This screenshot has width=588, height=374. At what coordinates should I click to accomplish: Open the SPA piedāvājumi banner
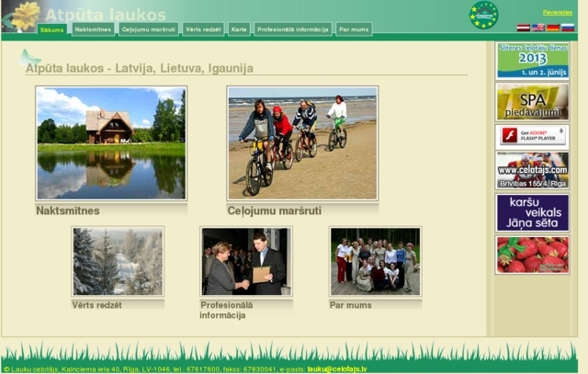point(532,100)
